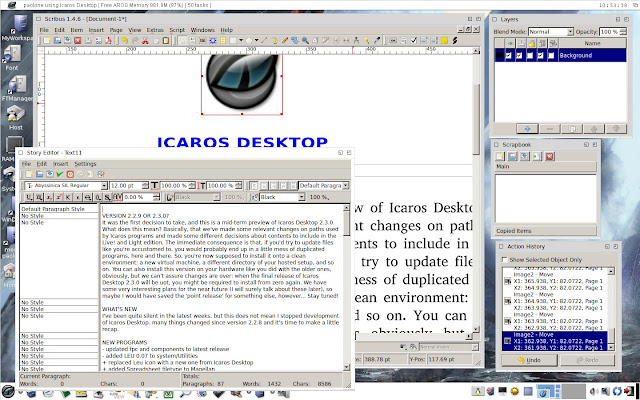640x400 pixels.
Task: Click the Paste clipboard icon in Scribus toolbar
Action: [166, 40]
